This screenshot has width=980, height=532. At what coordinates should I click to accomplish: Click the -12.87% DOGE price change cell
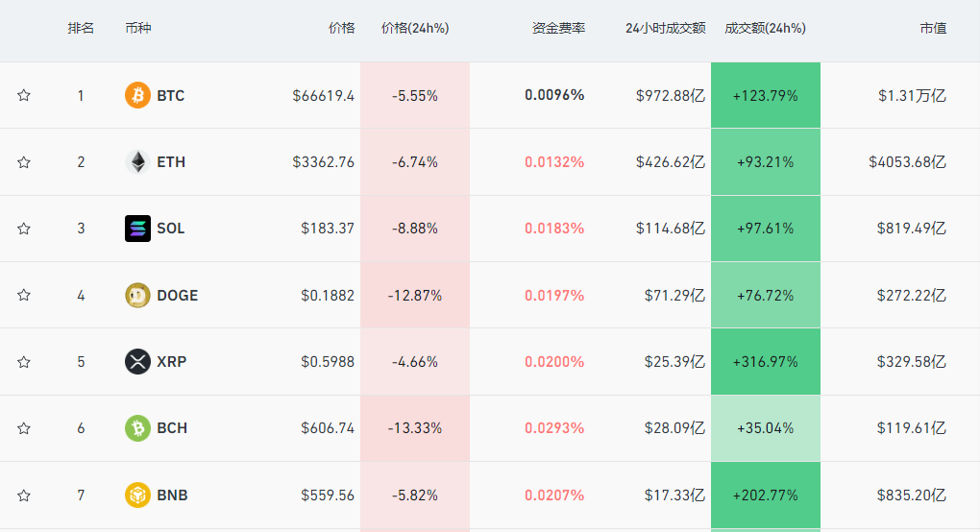(x=415, y=296)
